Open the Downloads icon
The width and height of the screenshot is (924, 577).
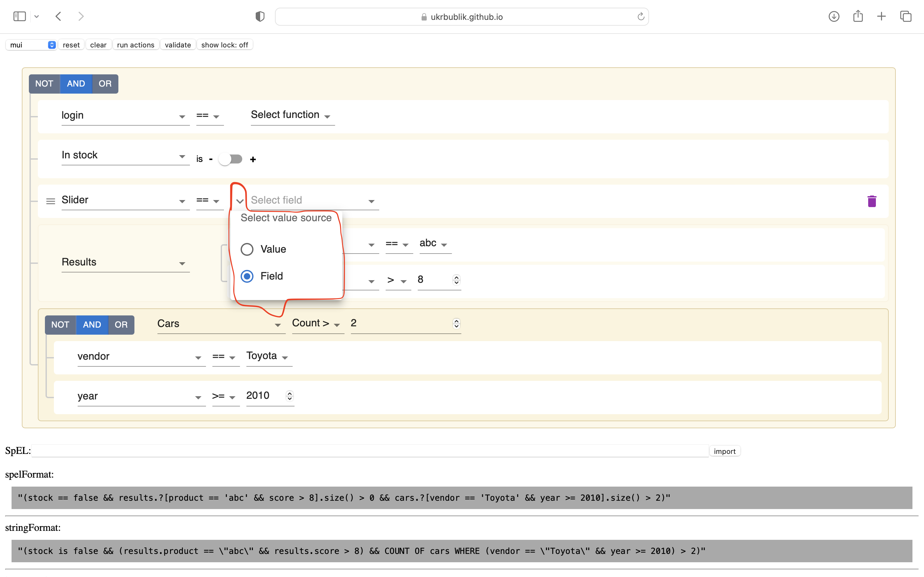pyautogui.click(x=834, y=16)
